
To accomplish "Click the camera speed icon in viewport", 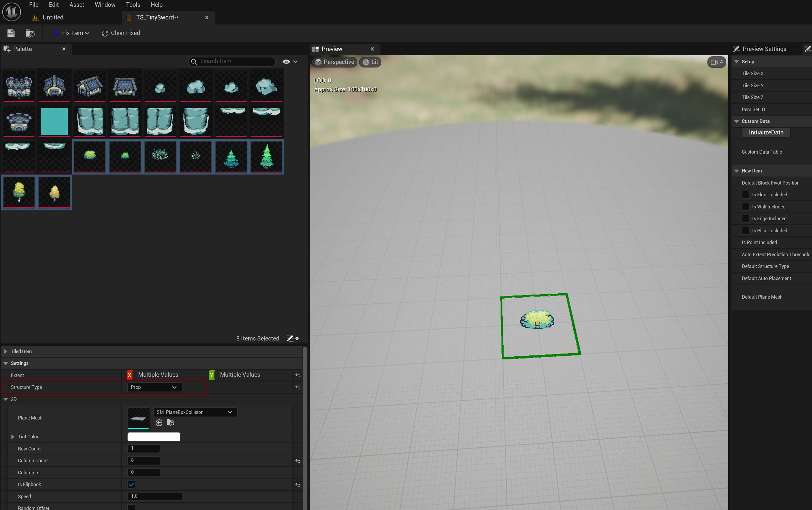I will [717, 62].
